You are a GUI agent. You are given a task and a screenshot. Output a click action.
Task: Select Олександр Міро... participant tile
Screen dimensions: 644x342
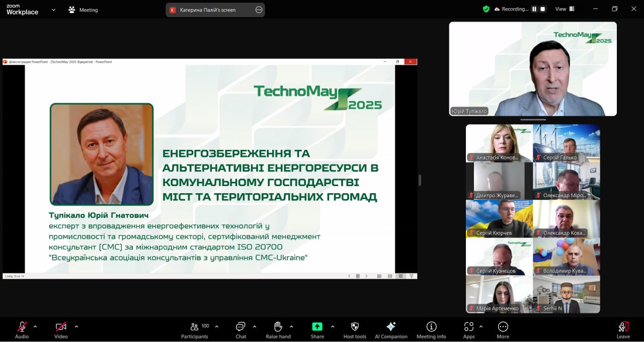pos(567,181)
